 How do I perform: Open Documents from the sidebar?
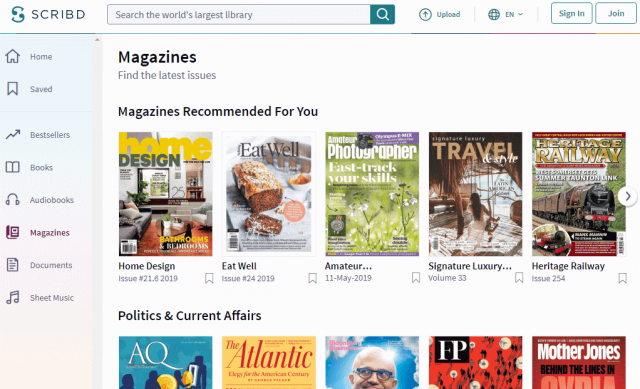[51, 265]
